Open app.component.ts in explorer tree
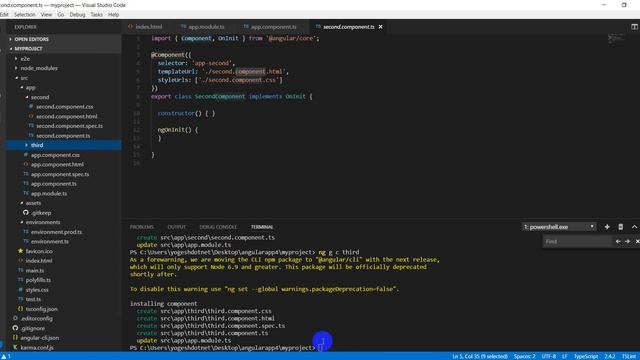The height and width of the screenshot is (360, 640). 53,184
